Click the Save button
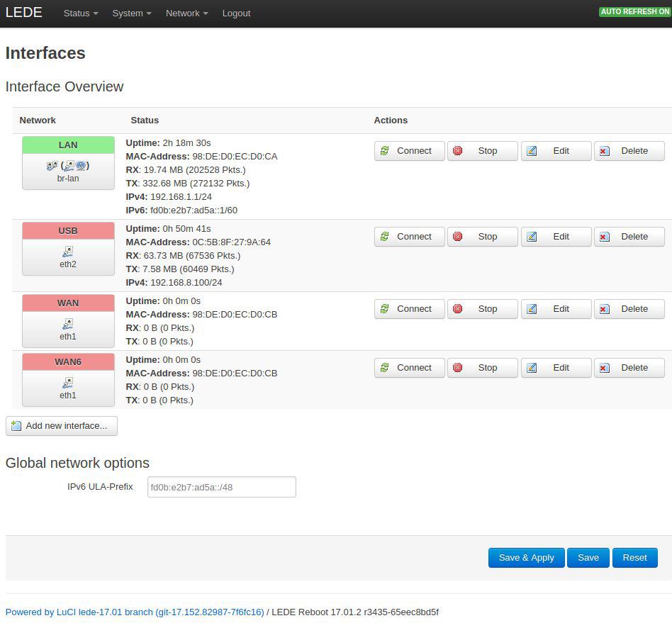Screen dimensions: 672x623 (x=588, y=558)
